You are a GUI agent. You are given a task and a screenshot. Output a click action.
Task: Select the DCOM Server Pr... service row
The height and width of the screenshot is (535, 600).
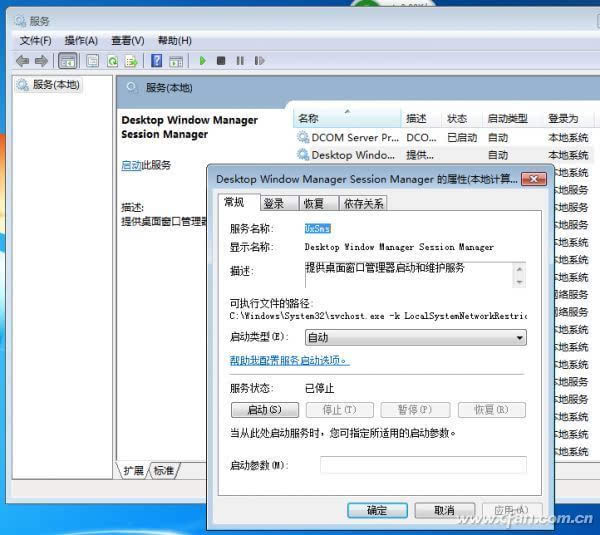(x=443, y=137)
